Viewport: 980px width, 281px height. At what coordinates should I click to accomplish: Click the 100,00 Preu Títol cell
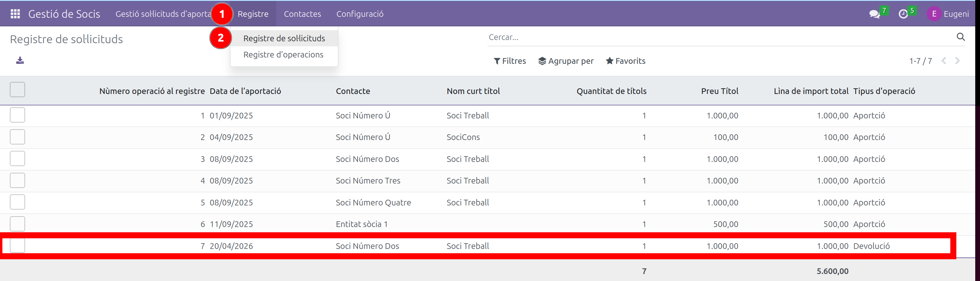[726, 137]
